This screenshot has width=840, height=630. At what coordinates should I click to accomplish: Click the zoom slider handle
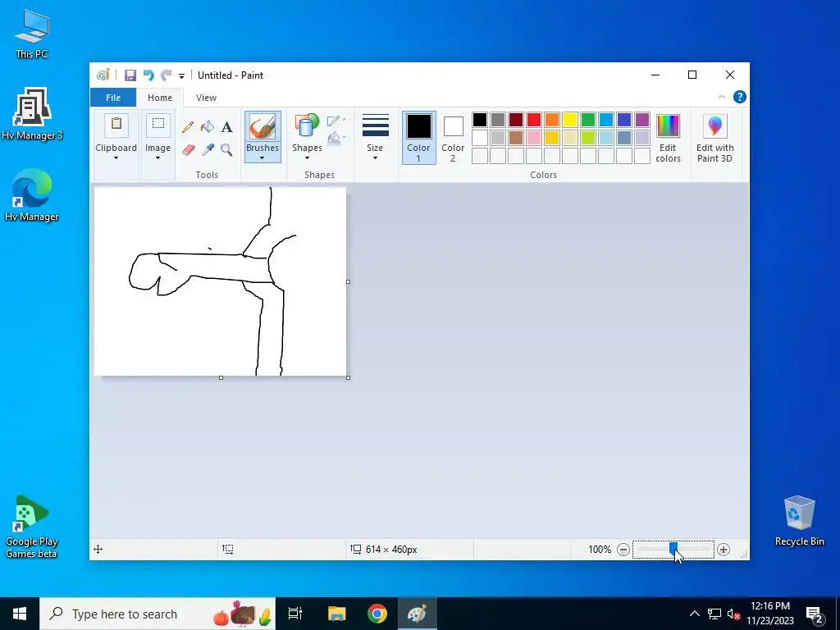(673, 549)
